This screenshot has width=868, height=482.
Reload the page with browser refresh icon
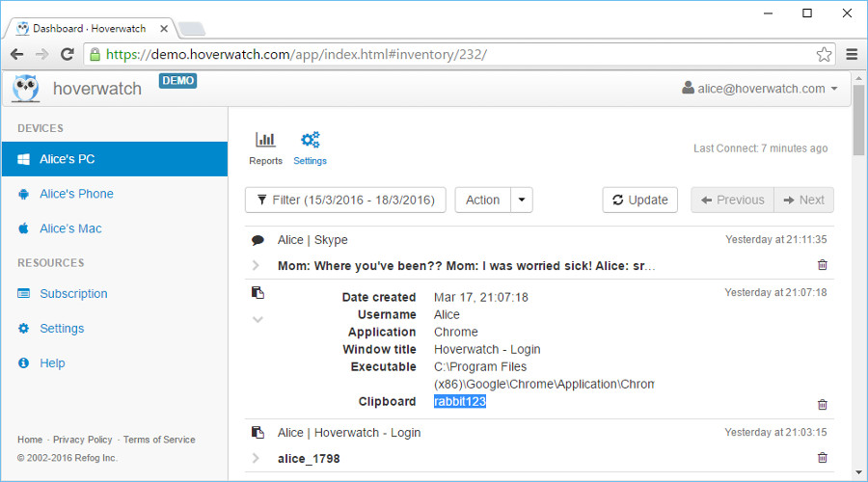click(67, 54)
